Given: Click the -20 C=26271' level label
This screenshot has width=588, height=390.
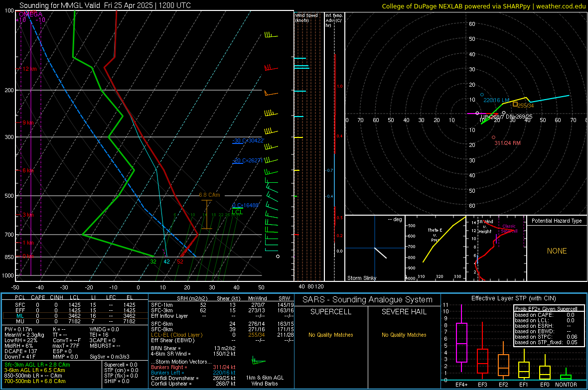Looking at the screenshot, I should coord(248,160).
